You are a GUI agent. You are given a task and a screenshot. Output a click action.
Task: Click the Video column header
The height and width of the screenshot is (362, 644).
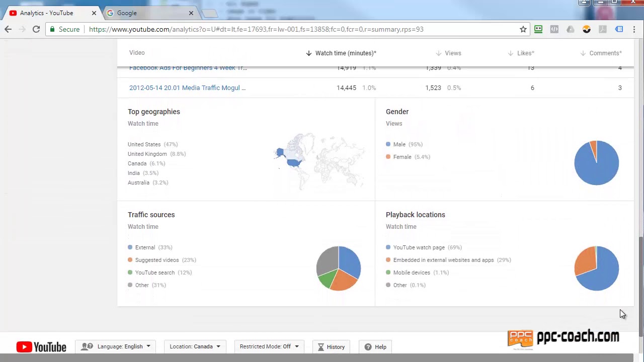[137, 53]
